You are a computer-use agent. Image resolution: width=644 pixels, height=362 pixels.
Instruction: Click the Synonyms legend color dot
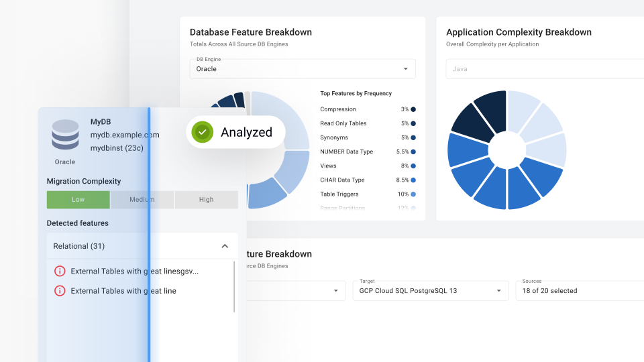click(413, 137)
